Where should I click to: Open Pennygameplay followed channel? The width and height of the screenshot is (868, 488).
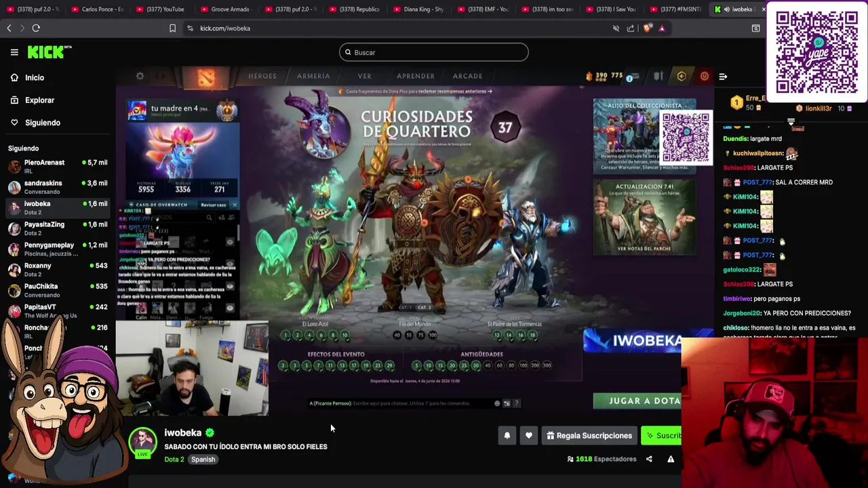coord(58,249)
